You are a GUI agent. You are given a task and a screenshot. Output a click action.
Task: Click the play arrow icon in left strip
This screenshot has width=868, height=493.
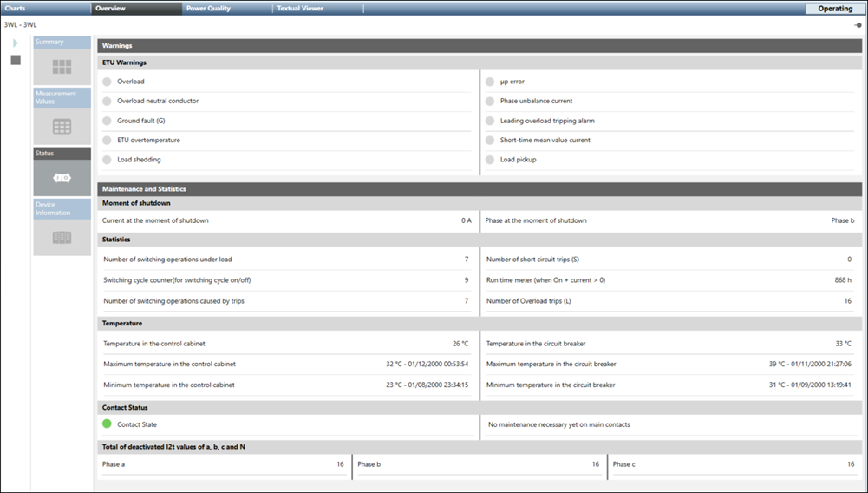(x=15, y=43)
